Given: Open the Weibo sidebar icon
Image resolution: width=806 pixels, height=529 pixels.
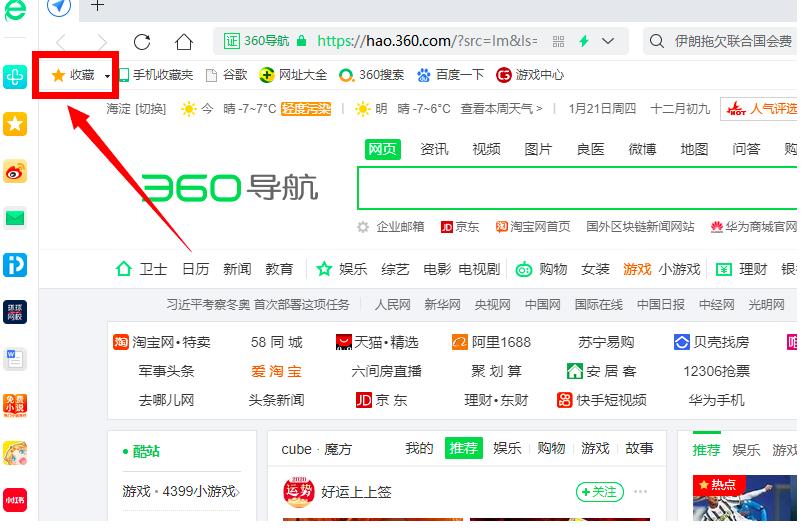Looking at the screenshot, I should tap(15, 172).
